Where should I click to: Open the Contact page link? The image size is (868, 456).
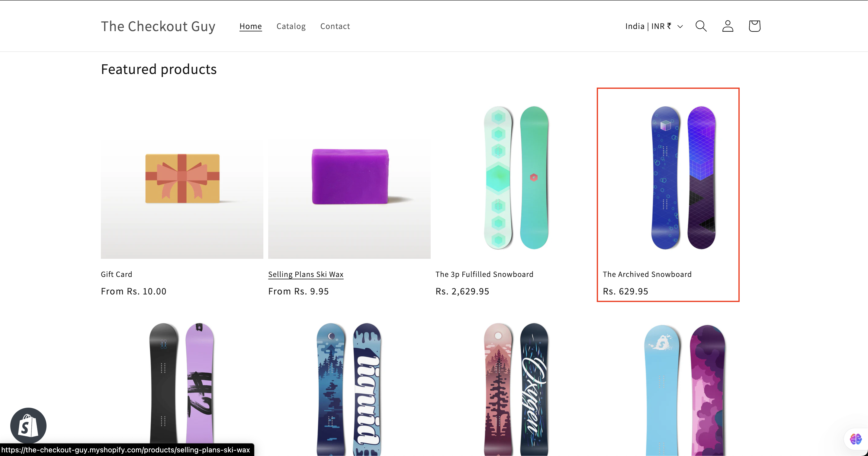(335, 26)
